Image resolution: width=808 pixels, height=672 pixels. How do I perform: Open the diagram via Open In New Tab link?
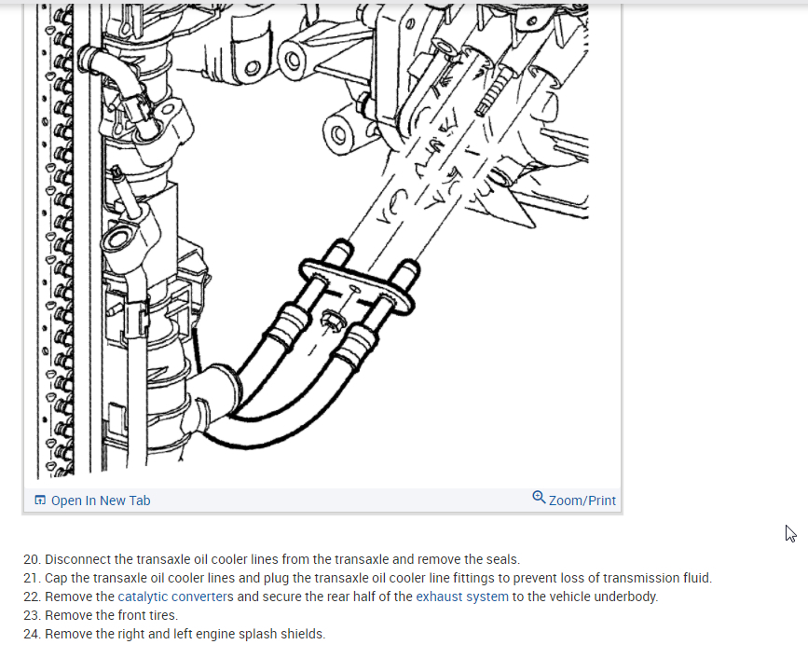101,501
